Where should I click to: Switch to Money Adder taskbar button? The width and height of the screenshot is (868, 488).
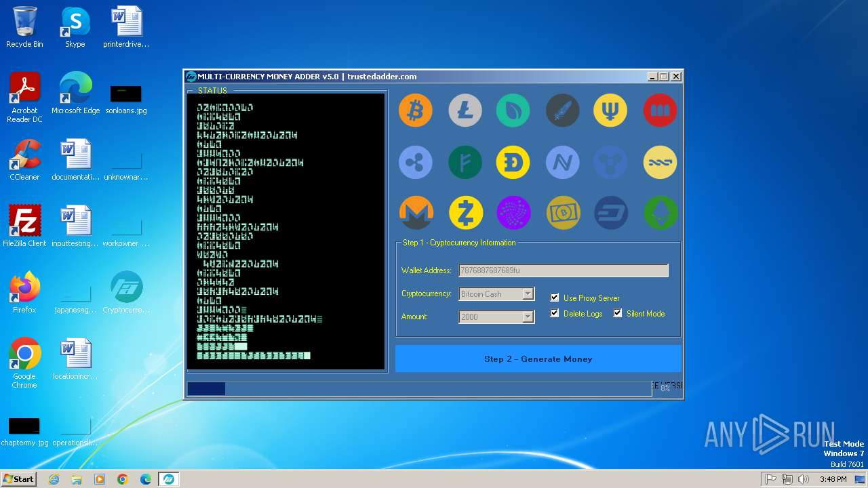click(x=168, y=479)
